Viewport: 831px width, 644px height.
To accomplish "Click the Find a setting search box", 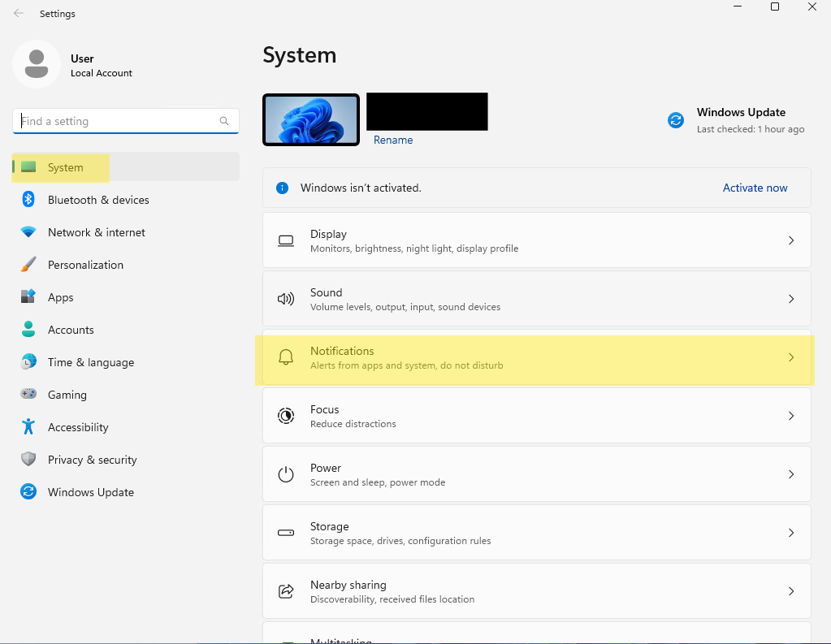I will click(118, 121).
